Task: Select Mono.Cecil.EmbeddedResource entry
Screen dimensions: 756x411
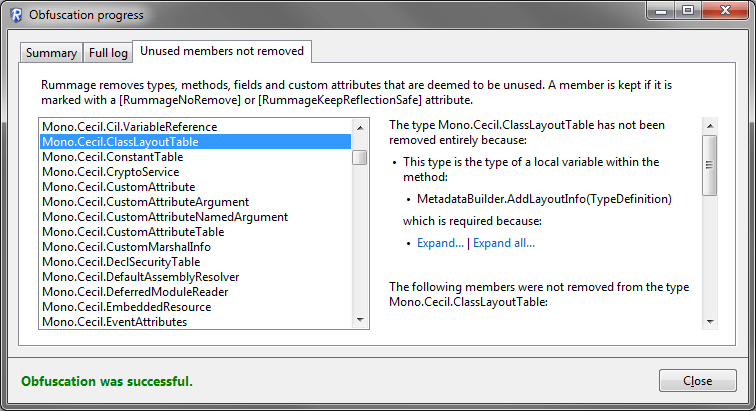Action: [x=195, y=306]
